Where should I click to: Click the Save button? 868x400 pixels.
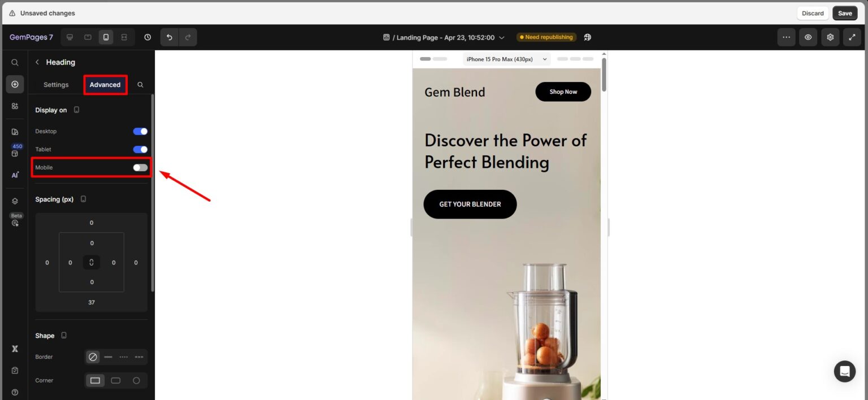[x=845, y=13]
